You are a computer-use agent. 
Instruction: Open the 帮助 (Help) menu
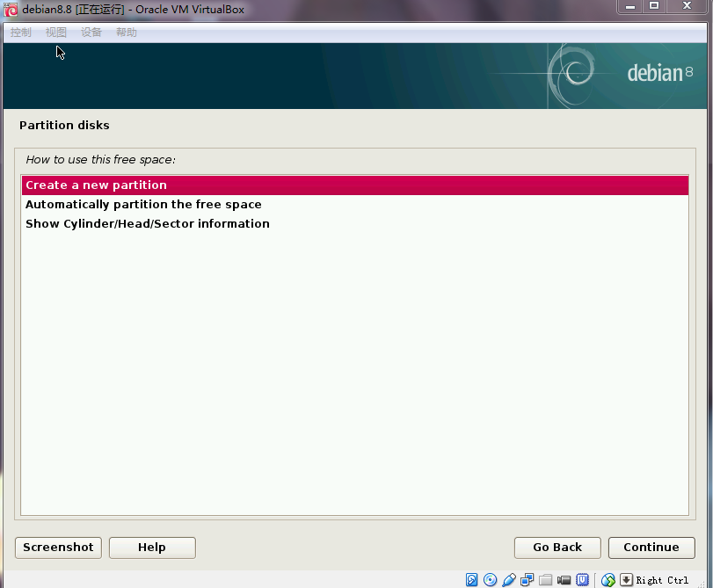(126, 33)
